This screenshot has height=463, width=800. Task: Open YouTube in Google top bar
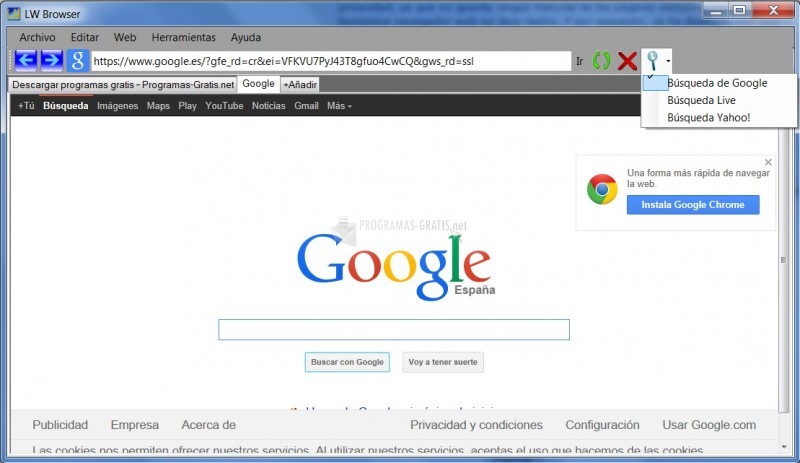pos(224,106)
